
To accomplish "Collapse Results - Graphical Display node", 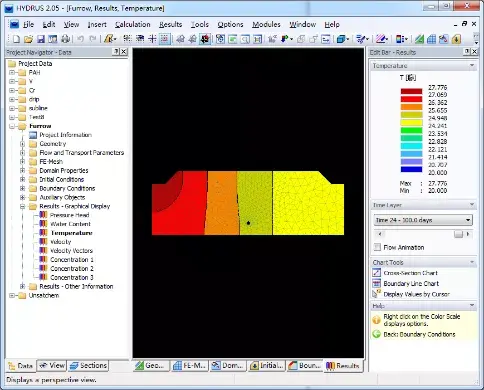I will click(x=23, y=206).
